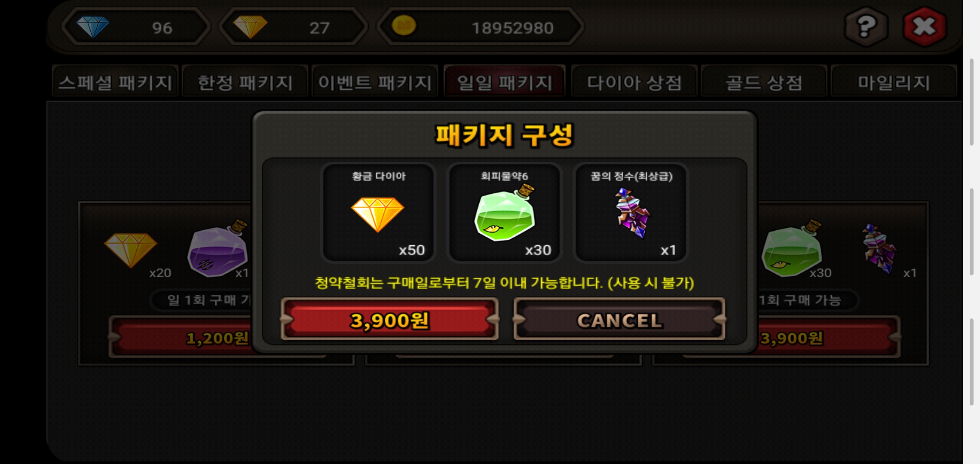Screen dimensions: 980x464
Task: Close the shop with red X
Action: click(x=925, y=27)
